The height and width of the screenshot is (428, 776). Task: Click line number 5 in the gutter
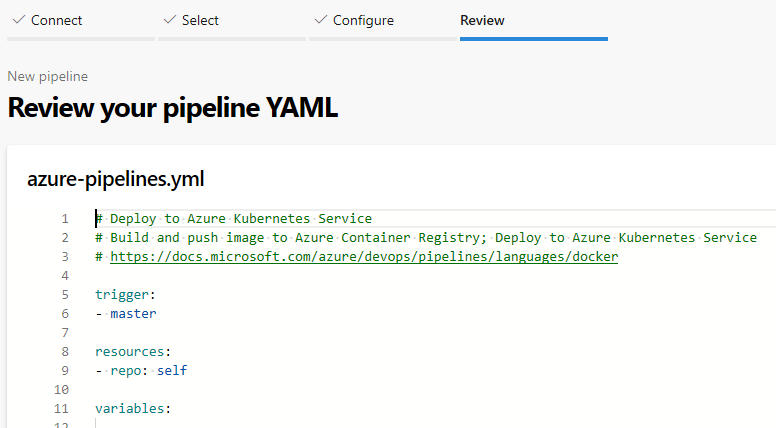tap(65, 295)
